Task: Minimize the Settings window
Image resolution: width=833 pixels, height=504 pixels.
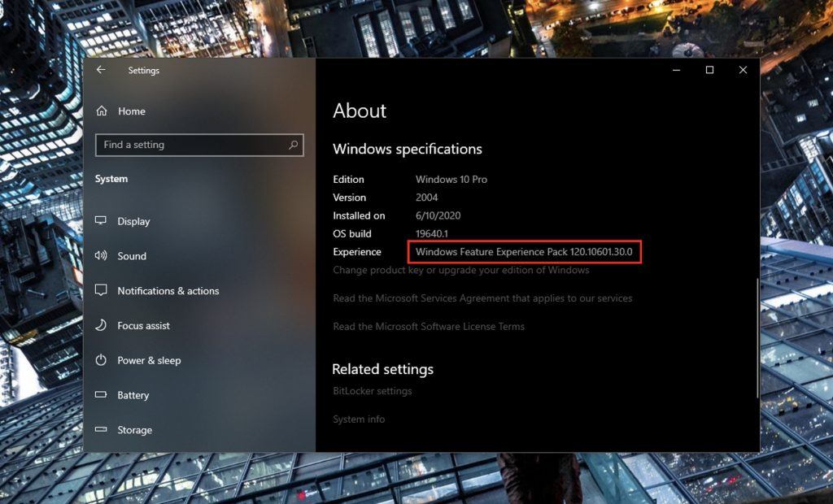Action: click(677, 70)
